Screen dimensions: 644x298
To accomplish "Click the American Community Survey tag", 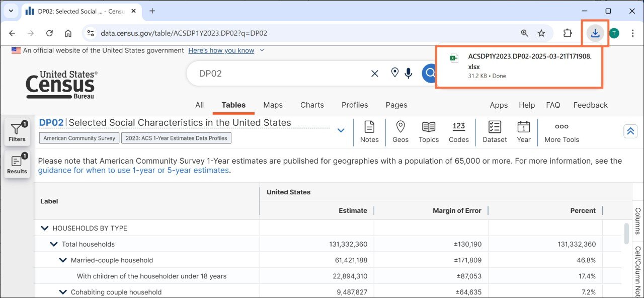I will [x=79, y=138].
